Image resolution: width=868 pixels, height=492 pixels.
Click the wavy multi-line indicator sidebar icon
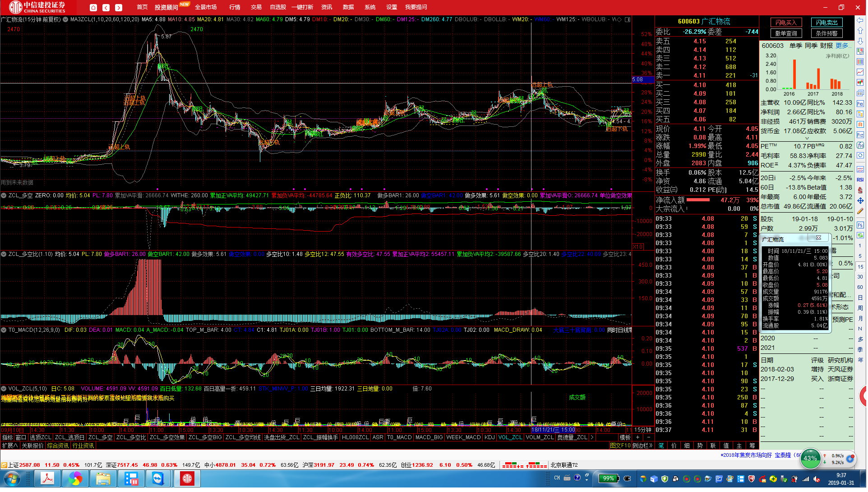point(860,169)
